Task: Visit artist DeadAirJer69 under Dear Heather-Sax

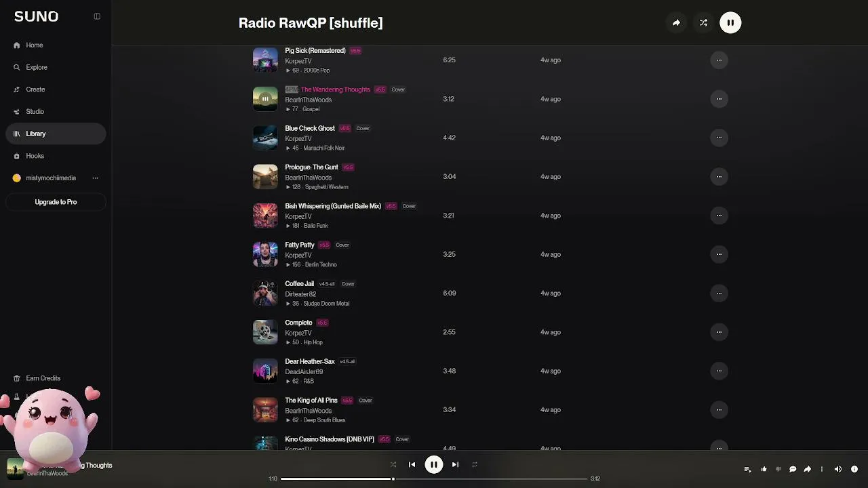Action: 304,372
